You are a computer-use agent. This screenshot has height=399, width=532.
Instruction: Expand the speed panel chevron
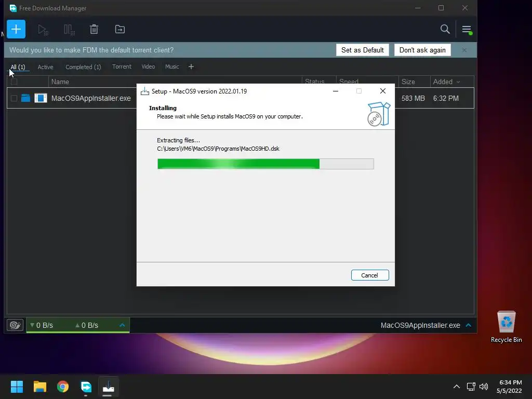(122, 325)
